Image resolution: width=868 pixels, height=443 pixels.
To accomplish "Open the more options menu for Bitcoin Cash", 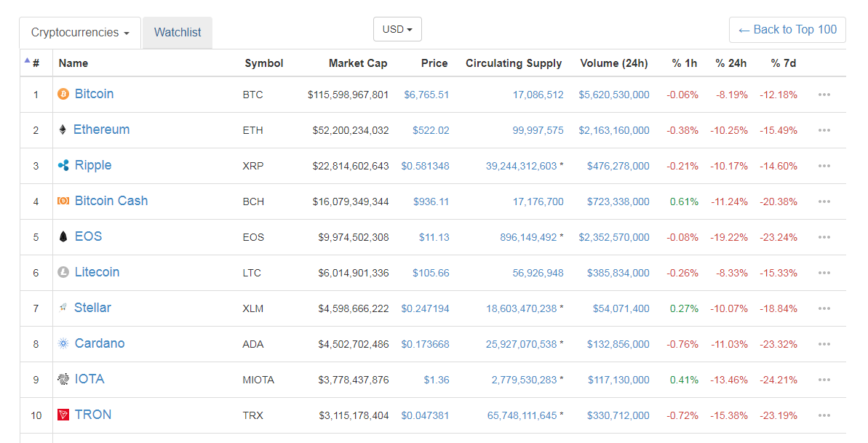I will (x=824, y=201).
